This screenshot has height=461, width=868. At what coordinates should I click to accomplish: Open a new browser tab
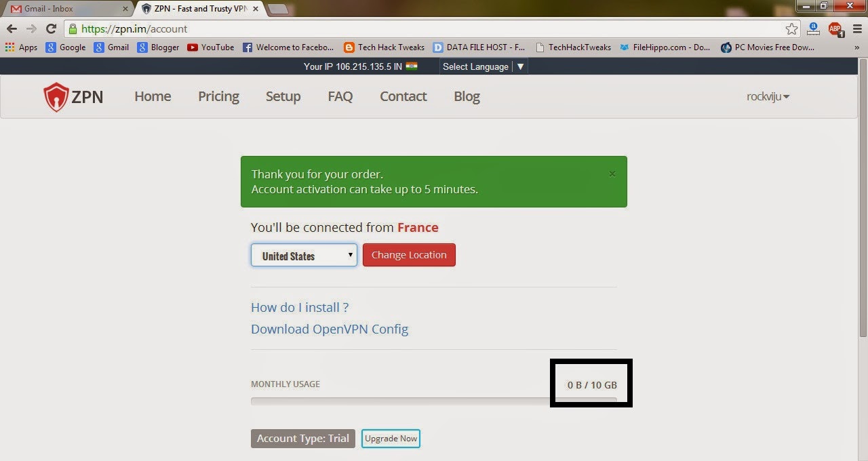click(278, 9)
